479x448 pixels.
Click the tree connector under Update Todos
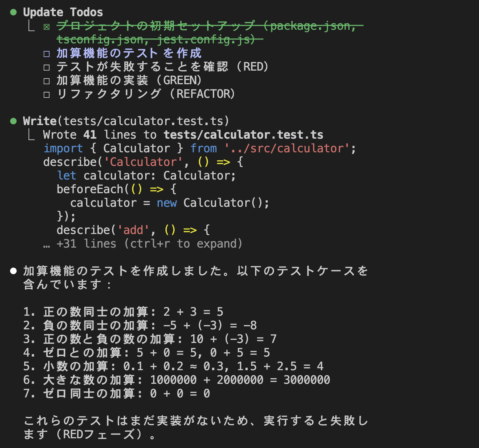(31, 26)
